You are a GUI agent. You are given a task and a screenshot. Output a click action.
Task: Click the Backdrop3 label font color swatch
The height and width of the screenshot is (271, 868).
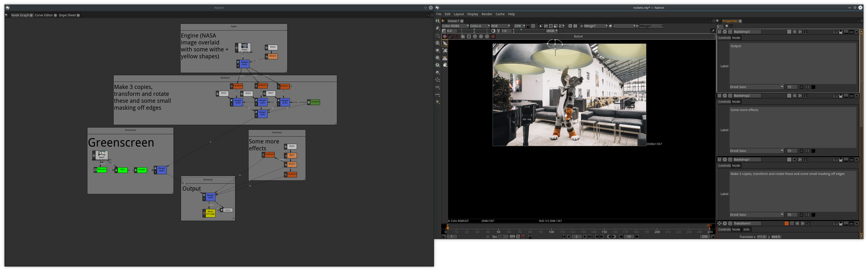(x=813, y=87)
